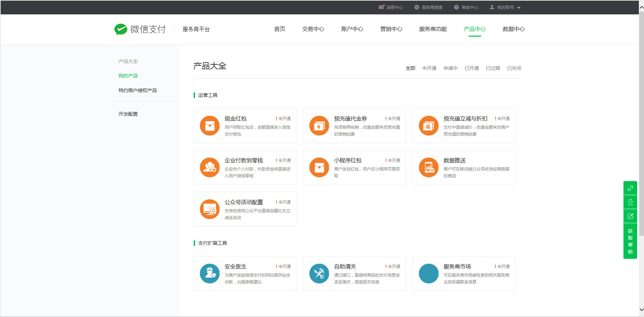Open 开发配置 in the left sidebar

click(128, 114)
